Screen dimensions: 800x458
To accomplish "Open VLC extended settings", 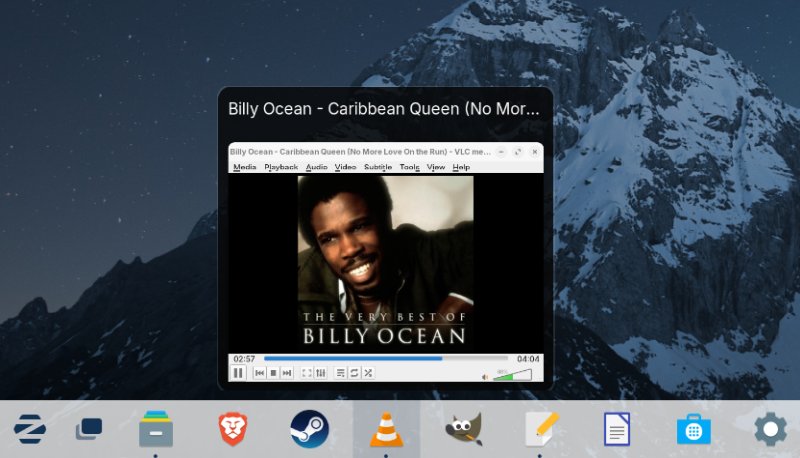I will click(x=320, y=373).
